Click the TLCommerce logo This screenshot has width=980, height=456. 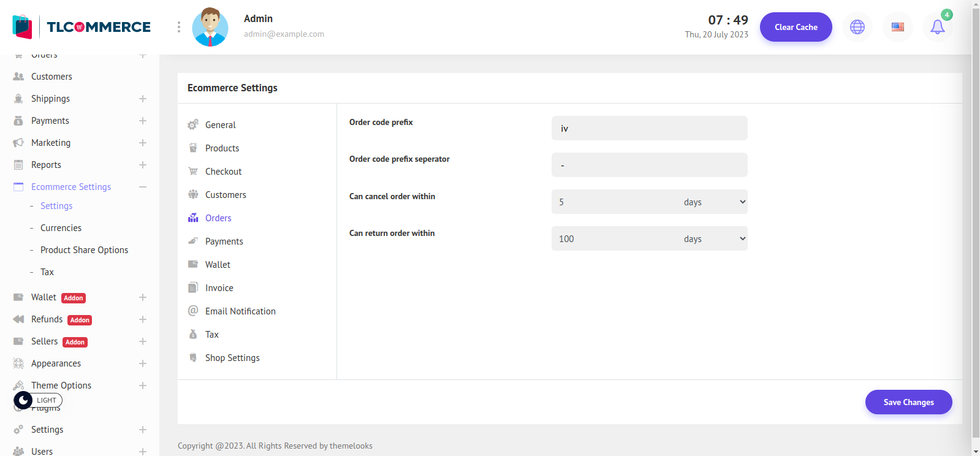[82, 27]
